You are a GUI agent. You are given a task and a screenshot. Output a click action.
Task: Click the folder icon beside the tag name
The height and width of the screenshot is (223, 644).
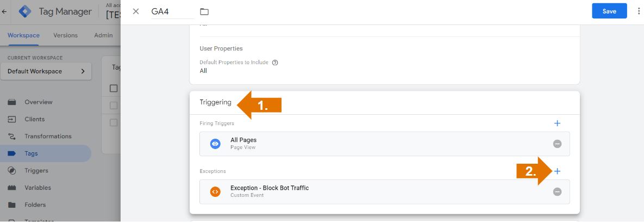pyautogui.click(x=204, y=11)
